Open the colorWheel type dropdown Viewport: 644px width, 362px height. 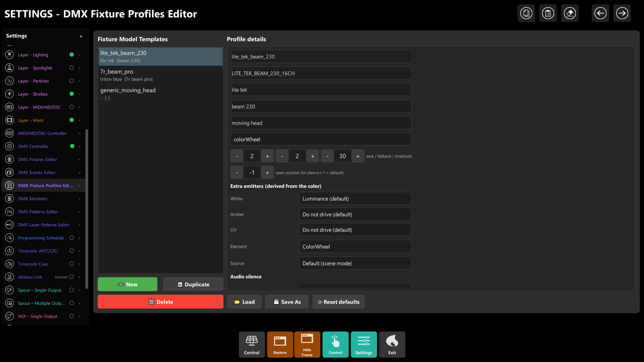(x=321, y=139)
